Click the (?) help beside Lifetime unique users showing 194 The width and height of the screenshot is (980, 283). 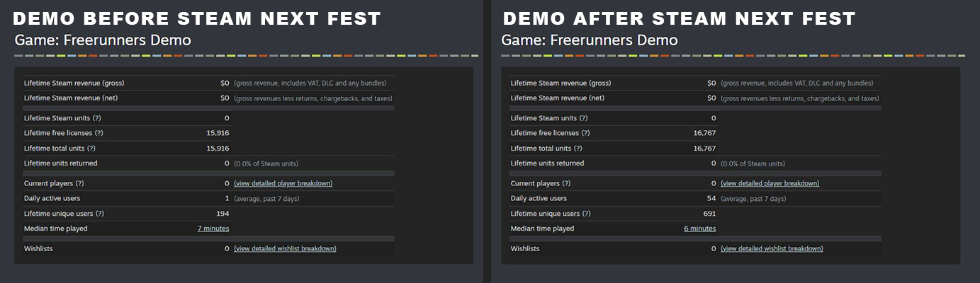[99, 214]
